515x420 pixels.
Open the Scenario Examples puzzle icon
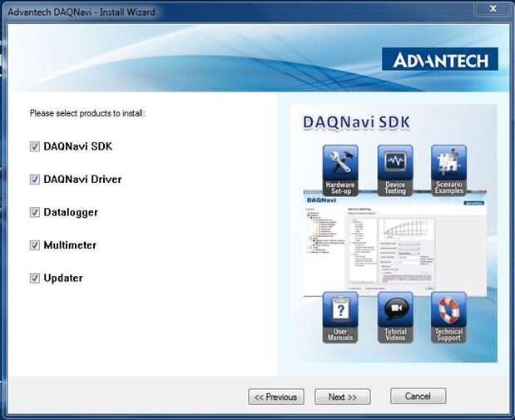[x=448, y=170]
